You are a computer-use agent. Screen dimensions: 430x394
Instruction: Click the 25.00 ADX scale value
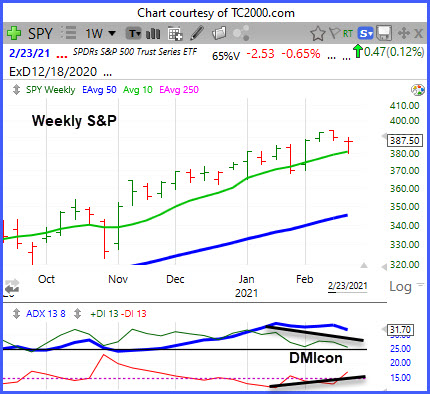click(x=400, y=349)
